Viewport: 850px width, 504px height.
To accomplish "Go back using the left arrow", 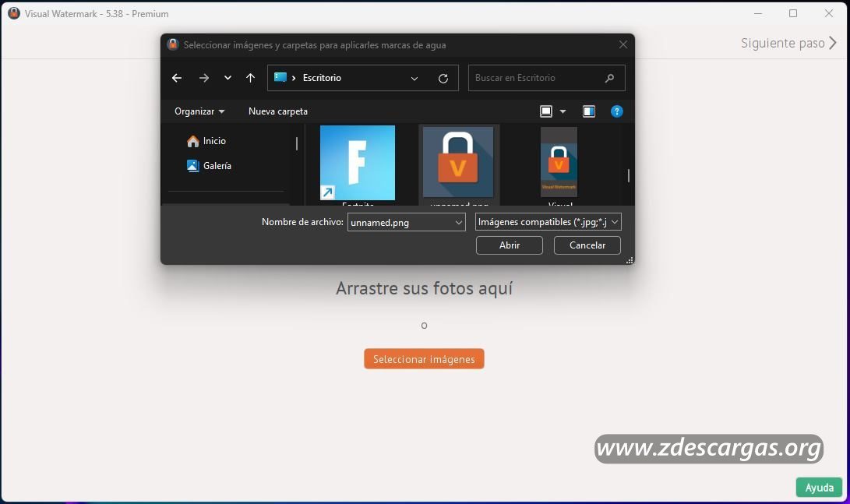I will (x=177, y=78).
